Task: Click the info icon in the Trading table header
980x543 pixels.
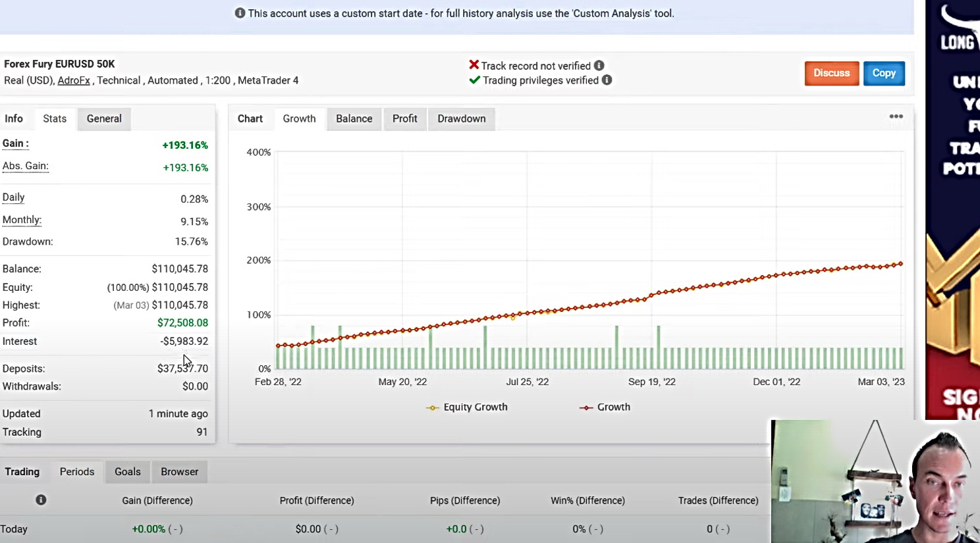Action: 41,500
